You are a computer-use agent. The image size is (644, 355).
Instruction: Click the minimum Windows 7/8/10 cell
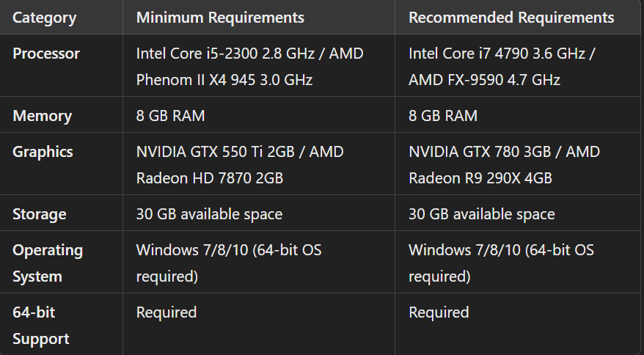(x=229, y=263)
